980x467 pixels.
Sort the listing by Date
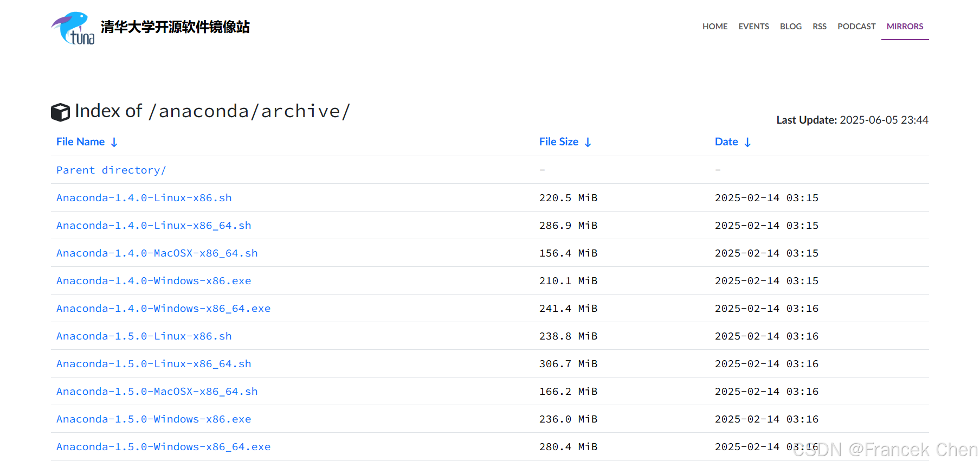coord(726,142)
